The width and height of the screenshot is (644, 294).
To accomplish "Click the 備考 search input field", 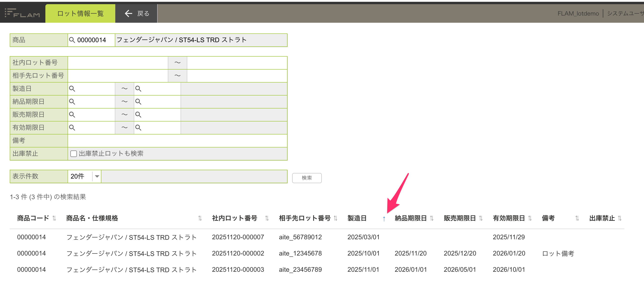I will tap(177, 141).
